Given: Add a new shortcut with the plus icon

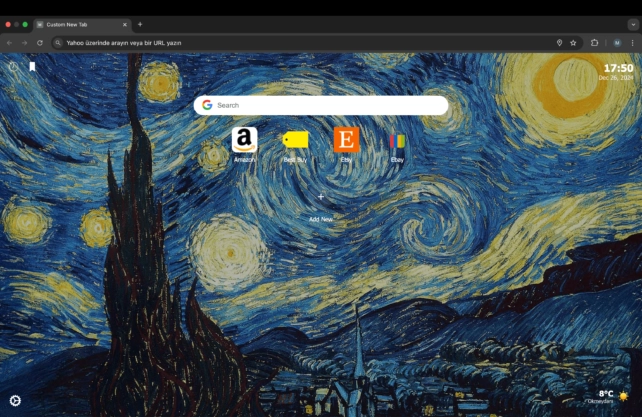Looking at the screenshot, I should [x=321, y=197].
